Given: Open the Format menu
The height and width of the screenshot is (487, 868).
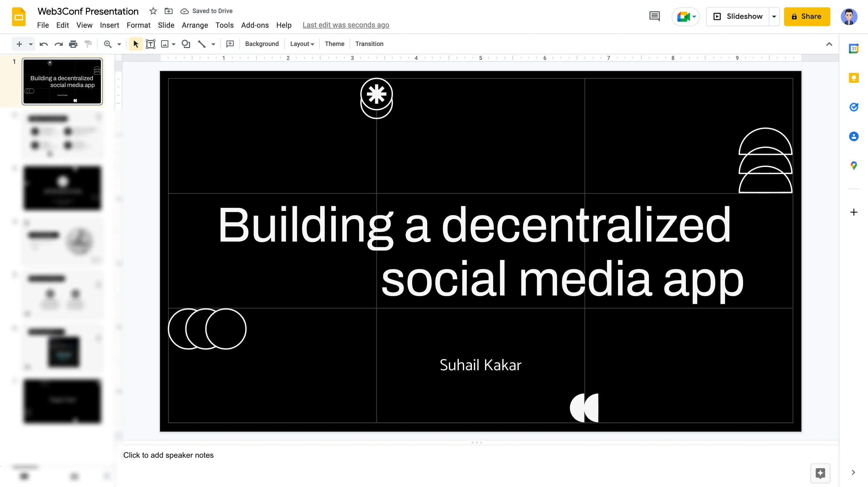Looking at the screenshot, I should [139, 25].
